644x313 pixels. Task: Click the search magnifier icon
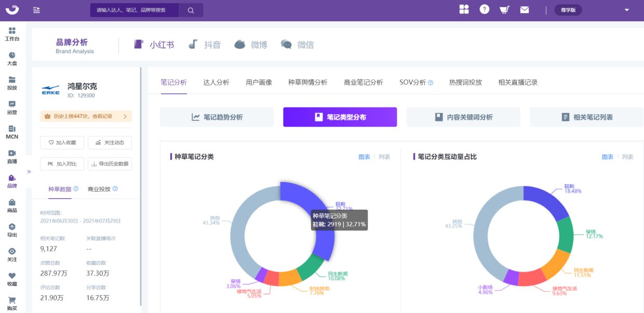(191, 10)
